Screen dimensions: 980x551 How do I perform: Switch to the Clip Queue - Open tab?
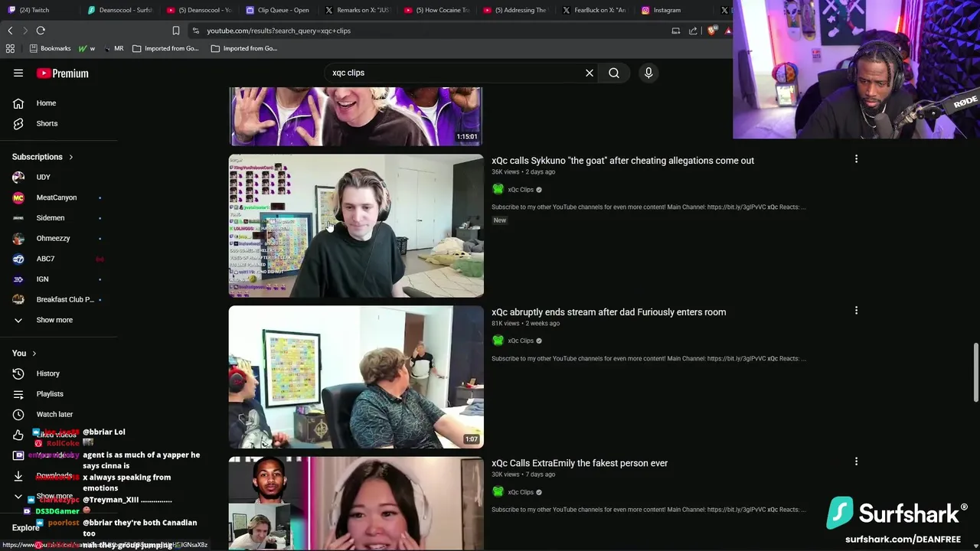click(278, 10)
